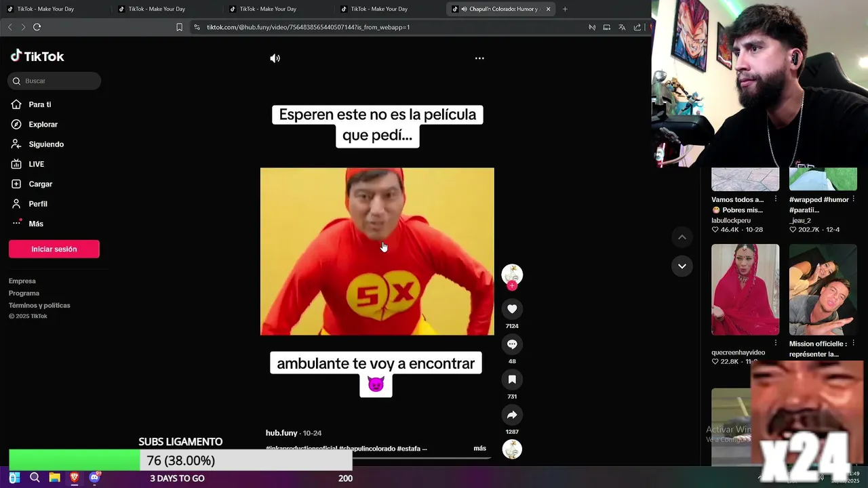Like the video with the heart icon
The height and width of the screenshot is (488, 868).
[512, 309]
